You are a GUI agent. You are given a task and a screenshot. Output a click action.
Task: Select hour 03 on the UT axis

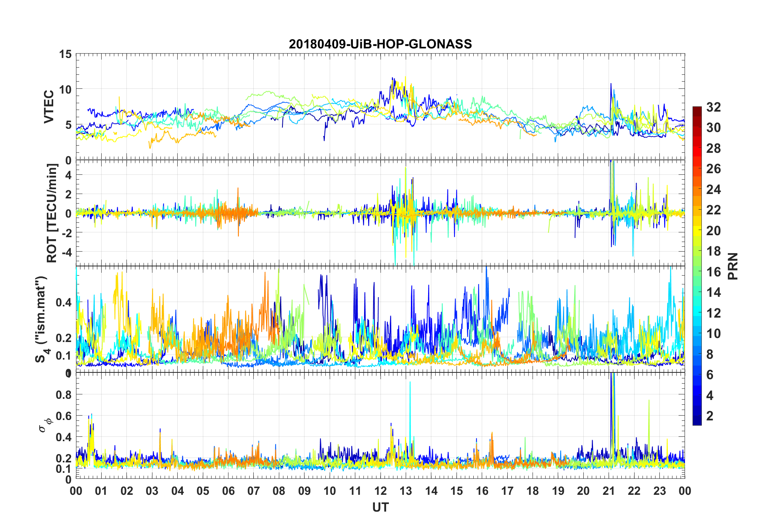point(152,490)
